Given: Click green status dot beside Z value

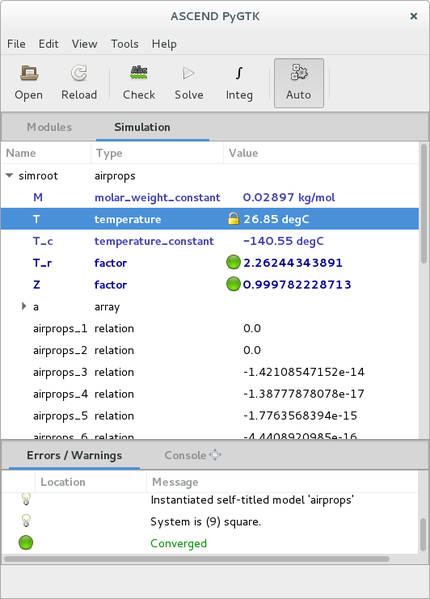Looking at the screenshot, I should pyautogui.click(x=233, y=284).
